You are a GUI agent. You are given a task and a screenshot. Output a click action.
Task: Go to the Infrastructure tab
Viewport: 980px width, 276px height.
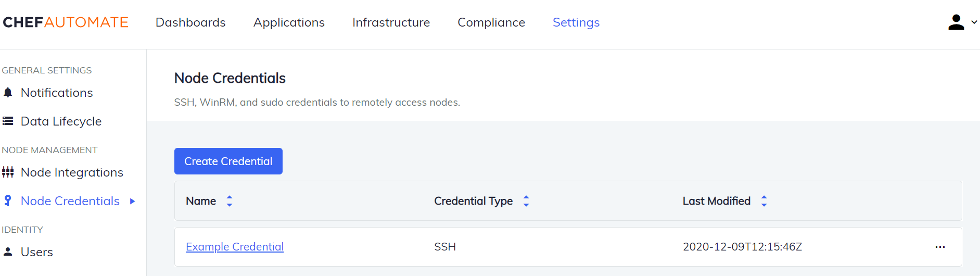point(391,22)
